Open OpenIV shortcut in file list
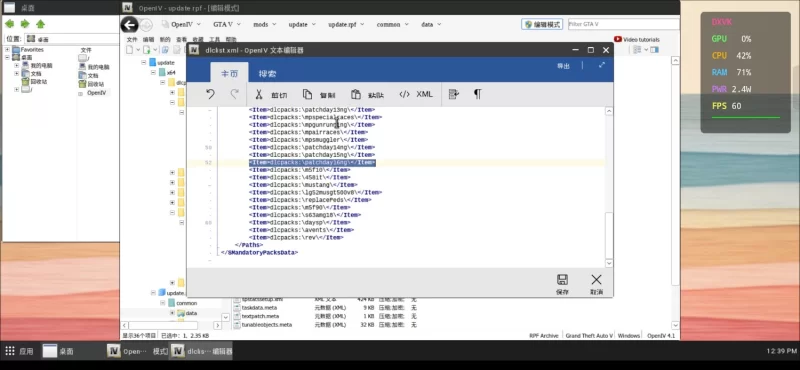The width and height of the screenshot is (800, 370). click(x=96, y=93)
